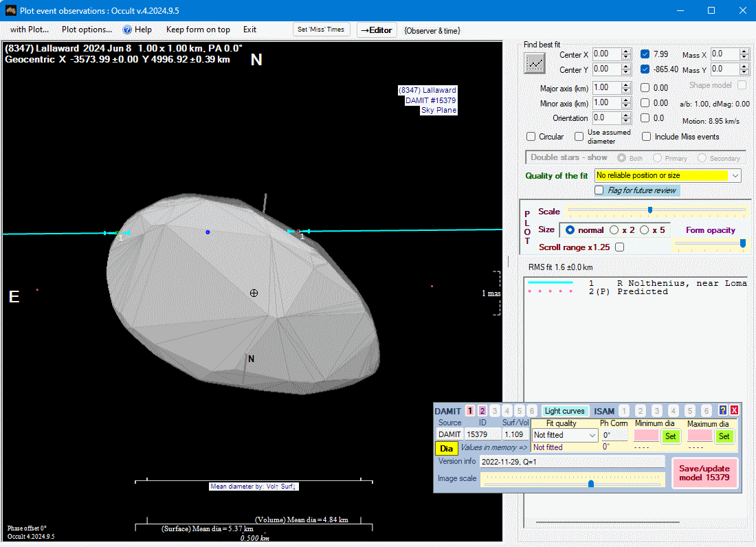Viewport: 756px width, 547px height.
Task: Open the with Plot... menu
Action: point(30,30)
